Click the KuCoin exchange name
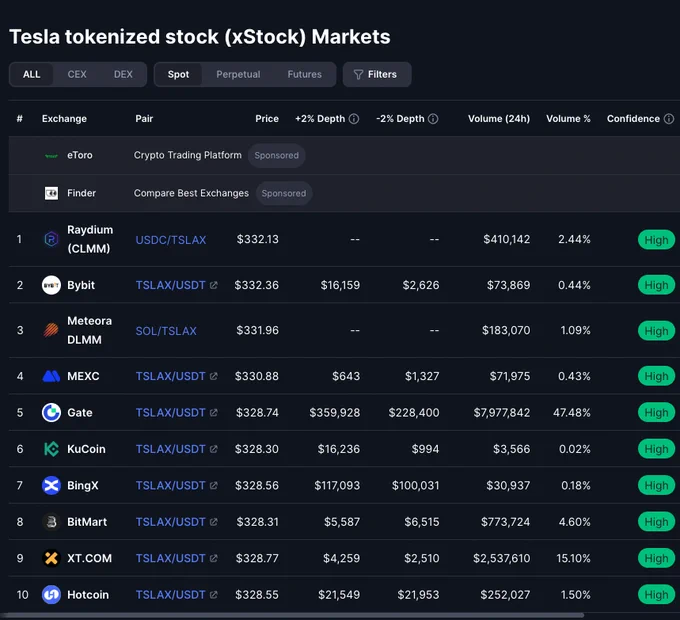 pos(86,449)
